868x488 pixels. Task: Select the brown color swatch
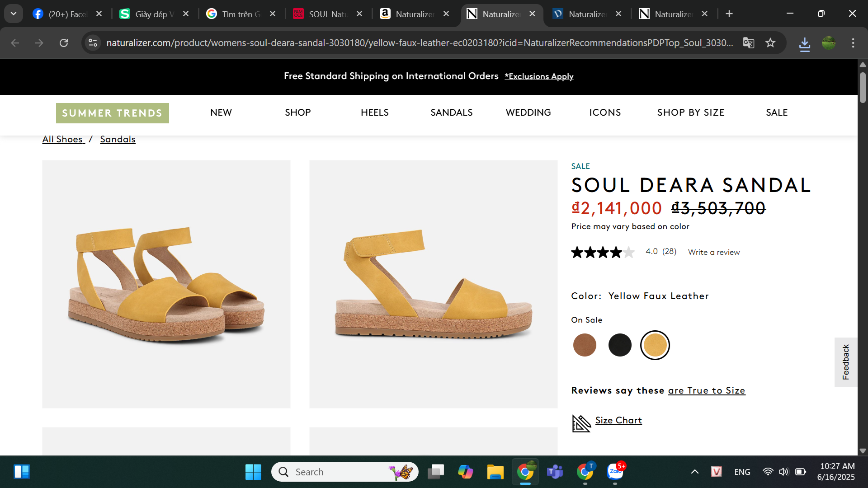[585, 345]
